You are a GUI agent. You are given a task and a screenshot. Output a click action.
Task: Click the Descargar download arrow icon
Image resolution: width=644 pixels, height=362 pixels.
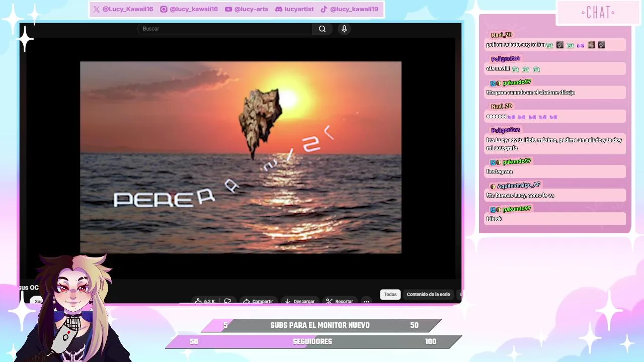(288, 301)
